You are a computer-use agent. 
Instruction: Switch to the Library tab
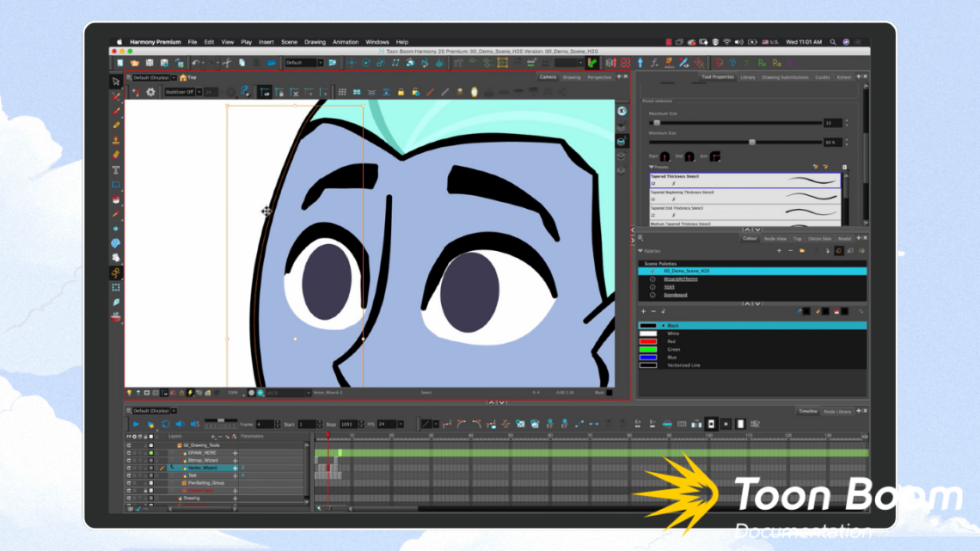click(x=748, y=77)
